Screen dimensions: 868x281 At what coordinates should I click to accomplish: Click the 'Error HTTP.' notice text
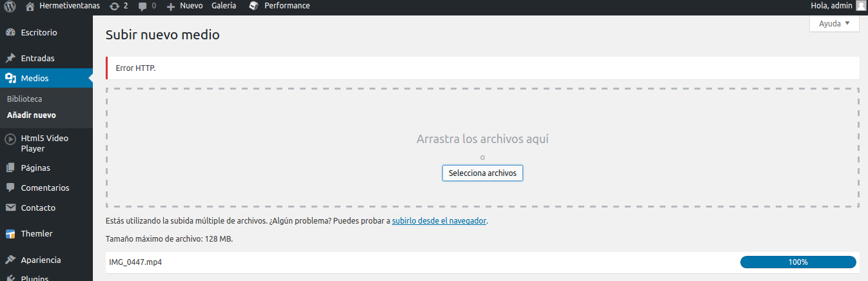coord(135,68)
